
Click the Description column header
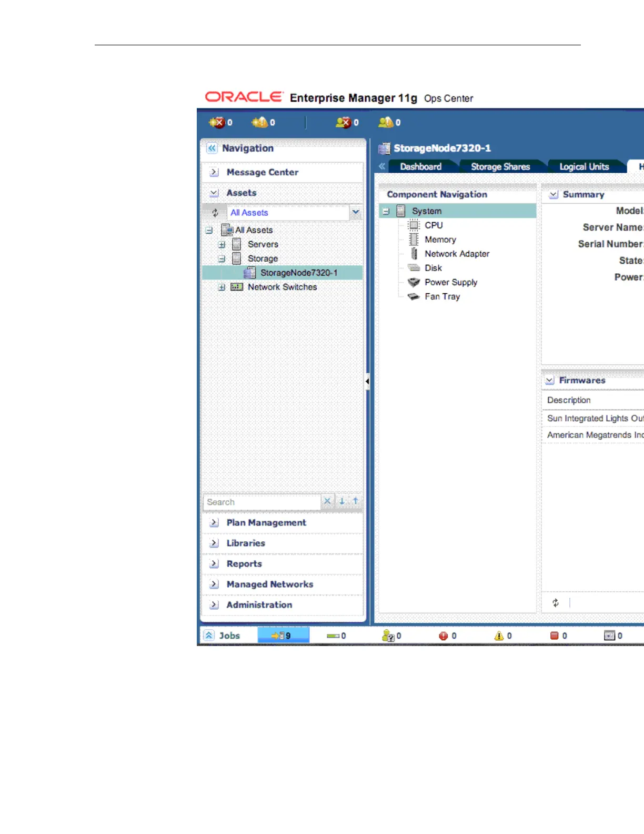point(569,400)
